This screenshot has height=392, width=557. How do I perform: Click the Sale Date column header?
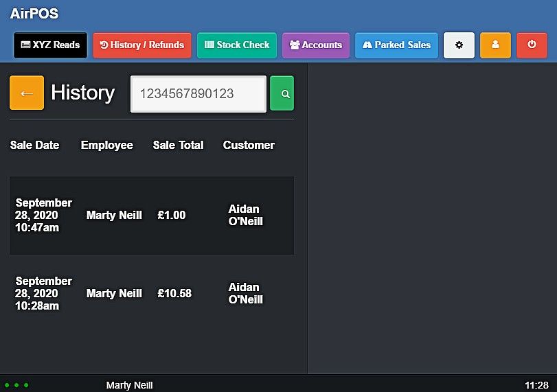click(35, 145)
